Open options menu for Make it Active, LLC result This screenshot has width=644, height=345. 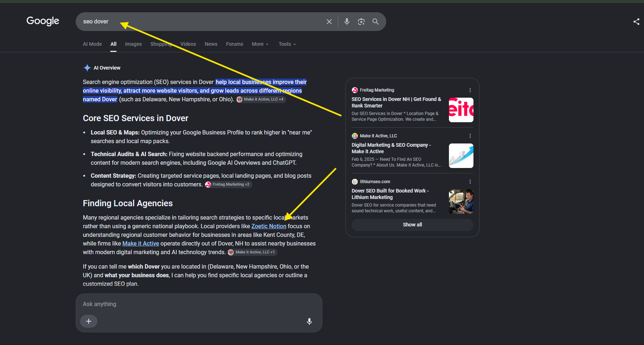tap(470, 136)
